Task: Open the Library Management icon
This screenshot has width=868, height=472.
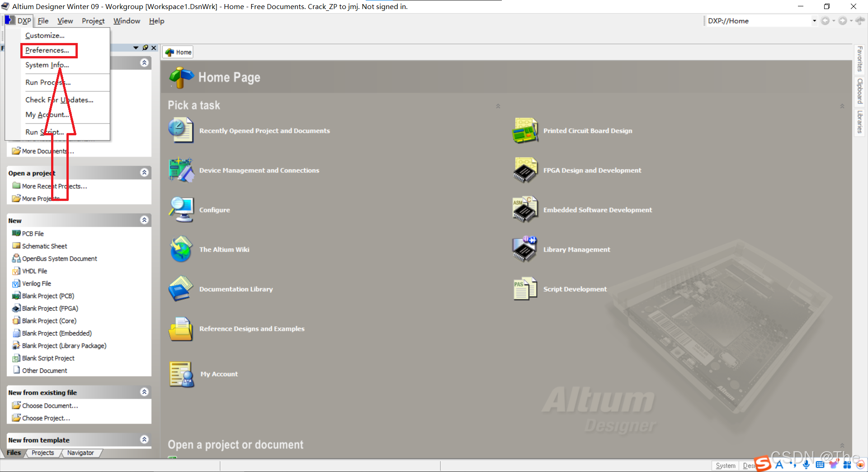Action: pyautogui.click(x=525, y=249)
